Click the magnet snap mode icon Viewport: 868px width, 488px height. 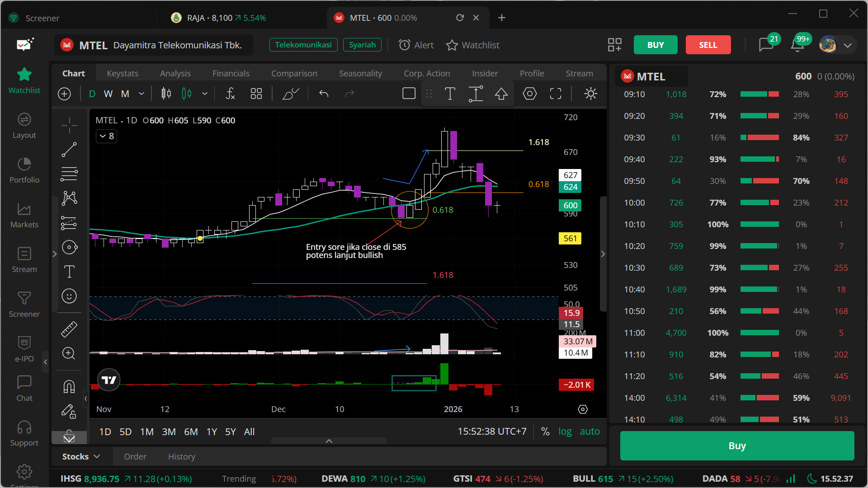(x=69, y=387)
